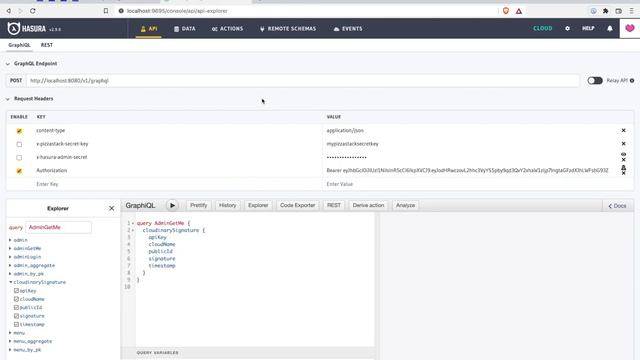Close the Explorer panel
Viewport: 640px width, 360px height.
111,208
